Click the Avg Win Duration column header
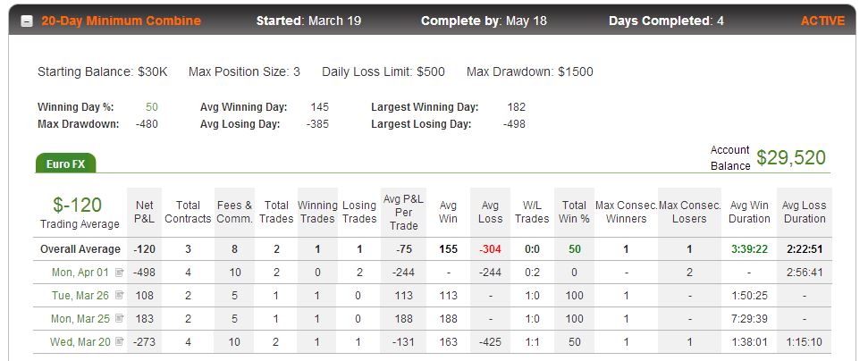Image resolution: width=868 pixels, height=361 pixels. pyautogui.click(x=749, y=212)
